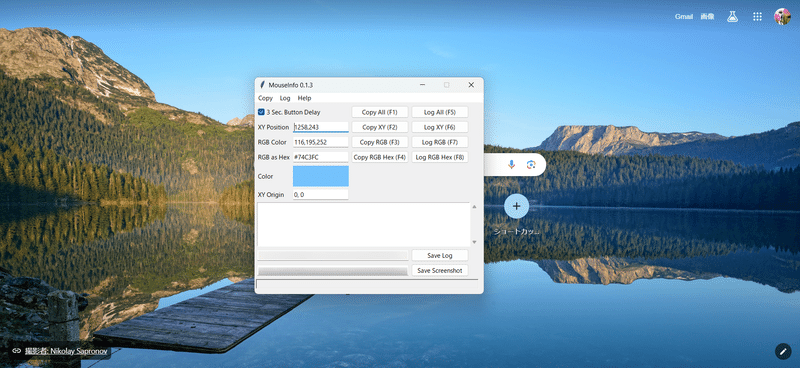800x368 pixels.
Task: Click the screenshot file name field
Action: click(x=333, y=271)
